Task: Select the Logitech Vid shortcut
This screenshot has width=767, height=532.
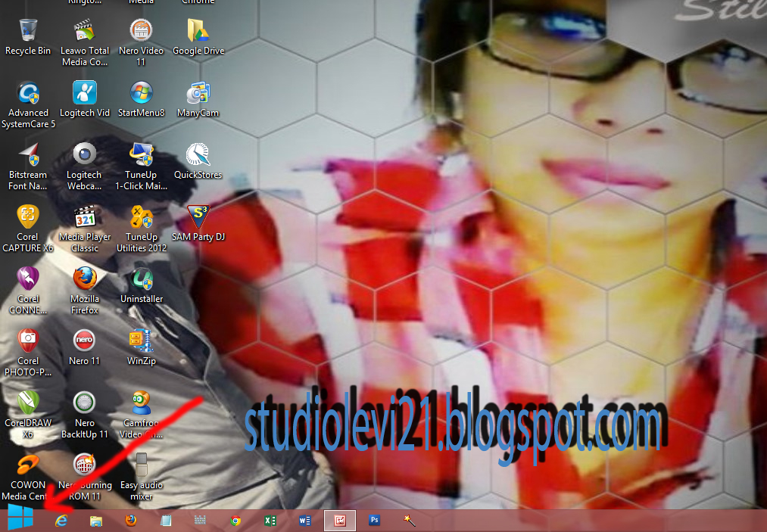Action: click(x=85, y=99)
